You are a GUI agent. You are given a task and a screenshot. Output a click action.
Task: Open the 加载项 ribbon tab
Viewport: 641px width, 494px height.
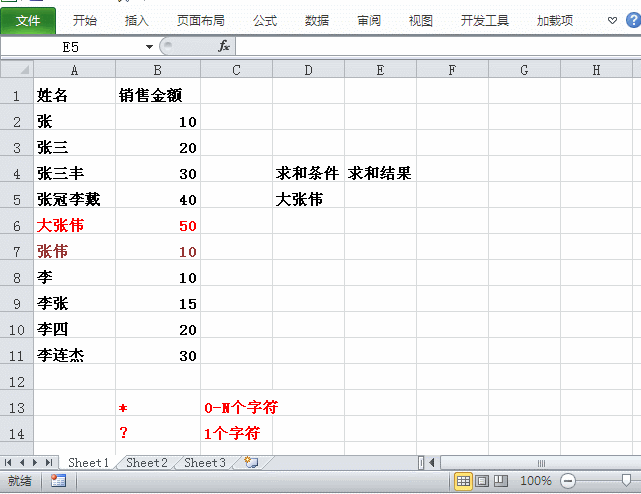(555, 20)
